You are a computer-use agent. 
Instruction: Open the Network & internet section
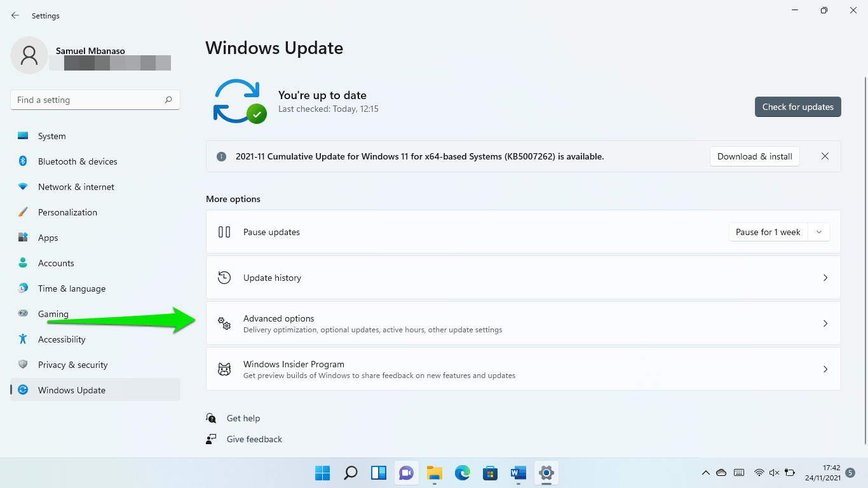(x=76, y=187)
